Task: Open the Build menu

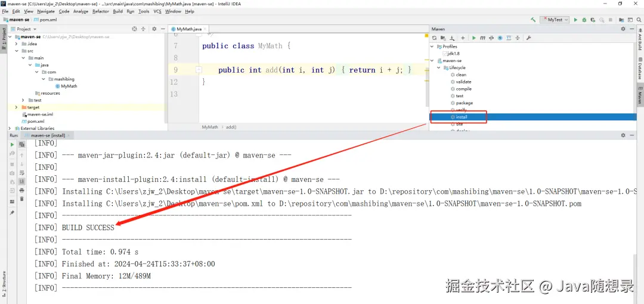Action: (117, 11)
